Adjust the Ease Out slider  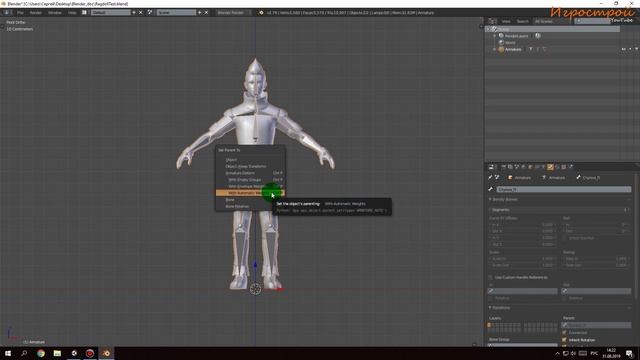pos(596,265)
